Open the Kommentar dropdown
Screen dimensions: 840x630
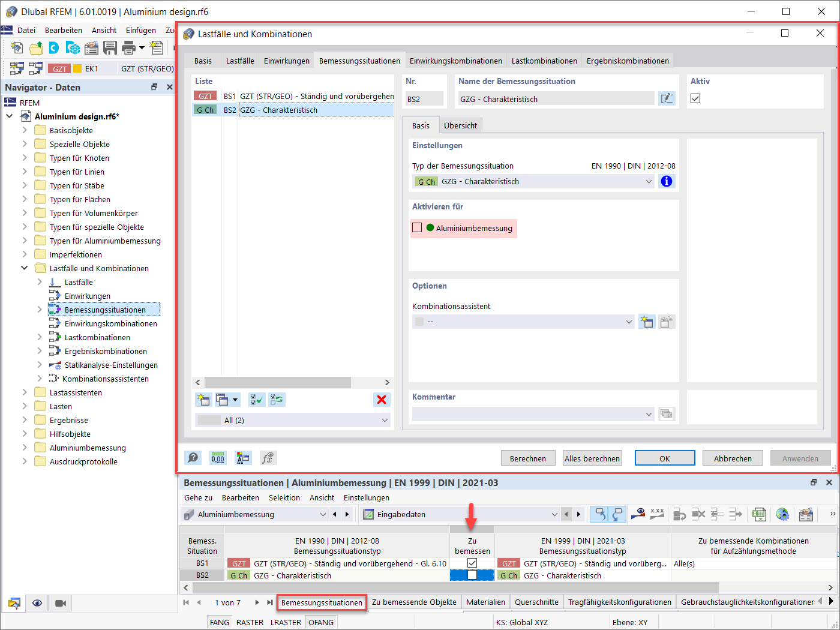[533, 414]
